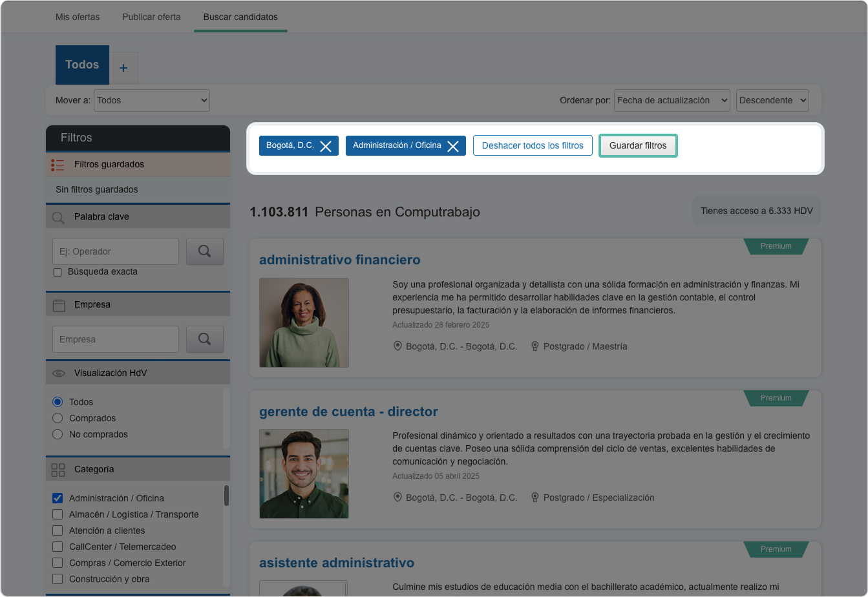Open the Mover a dropdown
The height and width of the screenshot is (597, 868).
152,100
